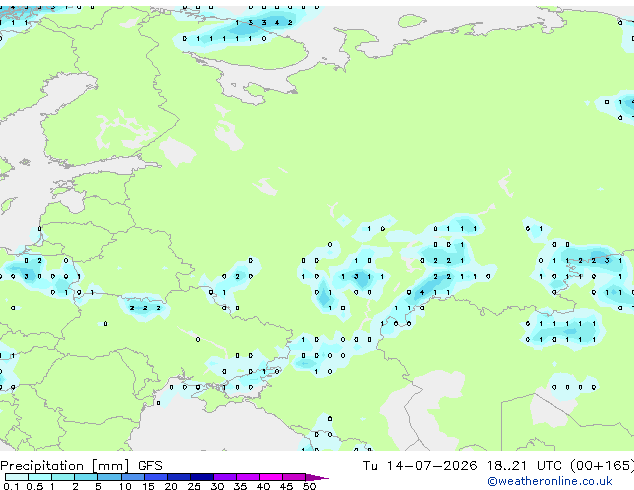
Task: Click the '30' legend scale label
Action: pyautogui.click(x=217, y=486)
